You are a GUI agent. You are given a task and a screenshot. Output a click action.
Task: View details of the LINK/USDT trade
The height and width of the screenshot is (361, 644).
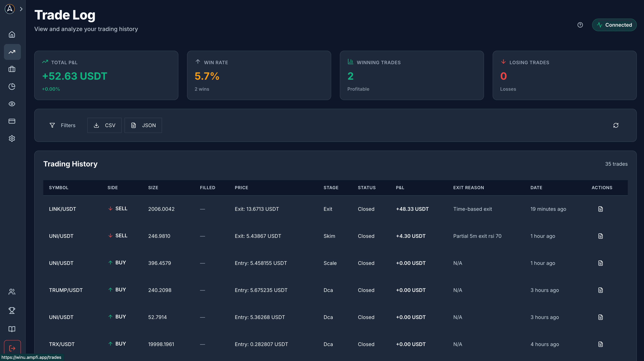pyautogui.click(x=601, y=209)
